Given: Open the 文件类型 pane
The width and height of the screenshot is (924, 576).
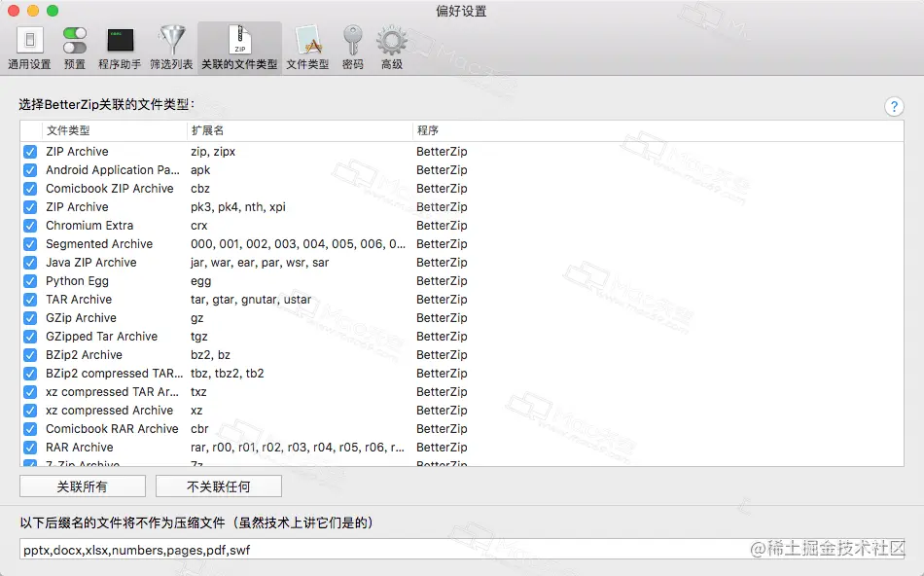Looking at the screenshot, I should [x=307, y=49].
